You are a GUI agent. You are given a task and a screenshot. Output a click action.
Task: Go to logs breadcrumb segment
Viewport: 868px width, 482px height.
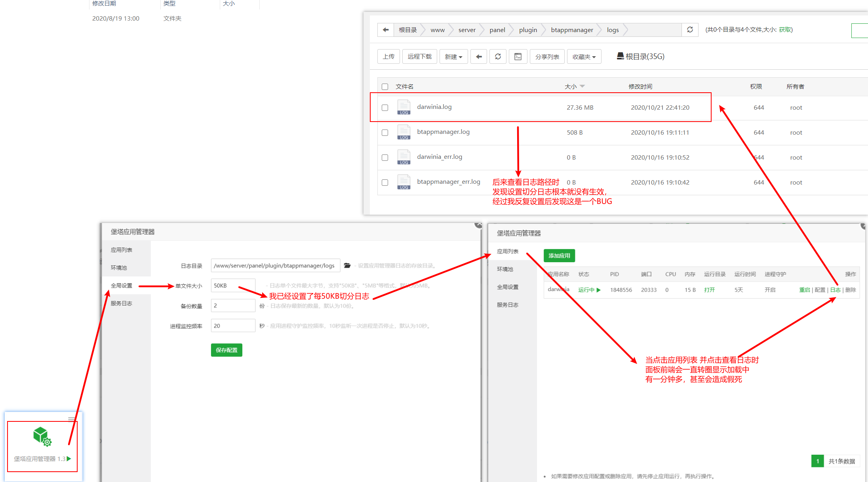click(x=613, y=30)
